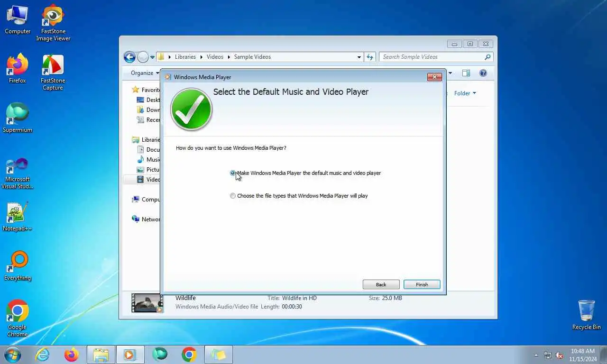Launch Firefox from the taskbar
607x364 pixels.
click(72, 355)
